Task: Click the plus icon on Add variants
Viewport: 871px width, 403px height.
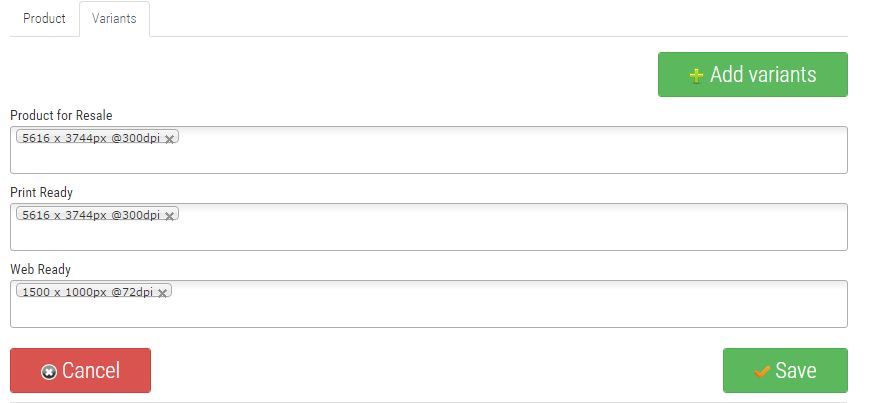Action: [x=696, y=76]
